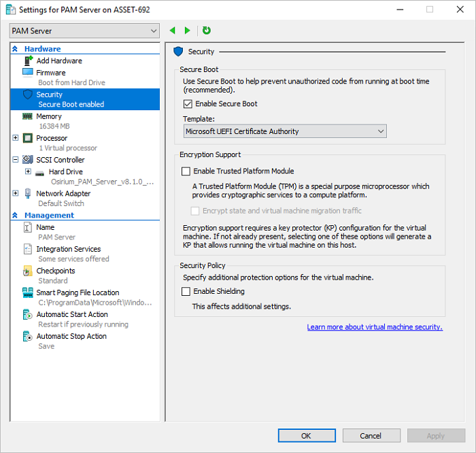Click the Automatic Start Action icon

coord(28,314)
